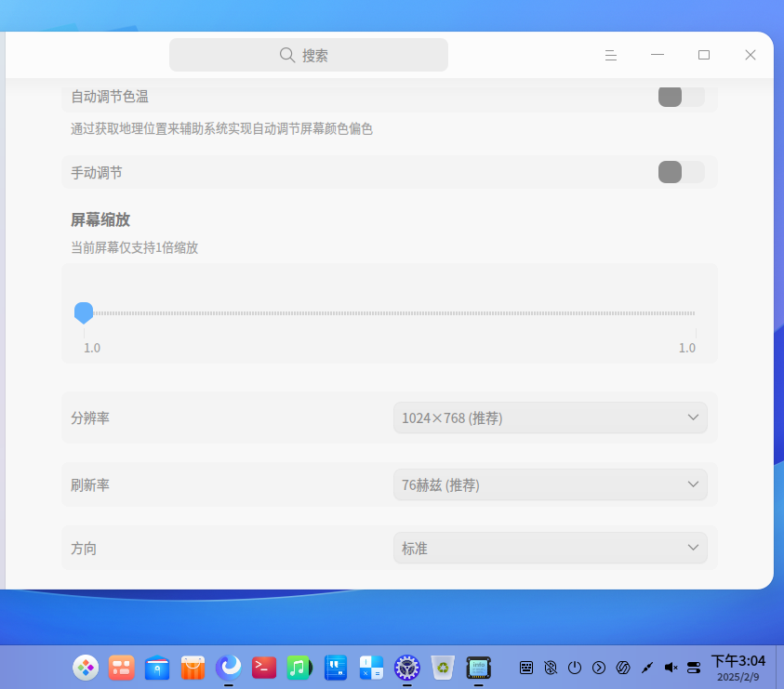Click the circled arrow tray icon
Viewport: 784px width, 689px height.
coord(599,668)
